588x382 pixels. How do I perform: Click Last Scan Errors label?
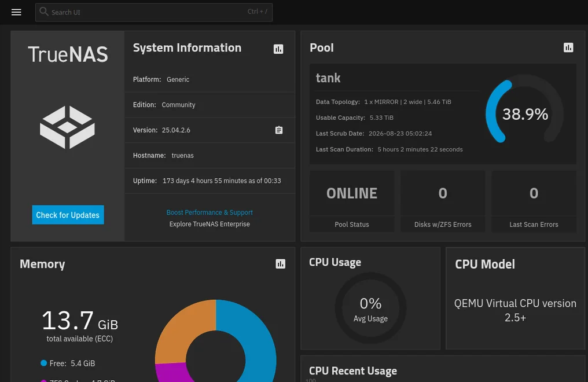click(534, 225)
